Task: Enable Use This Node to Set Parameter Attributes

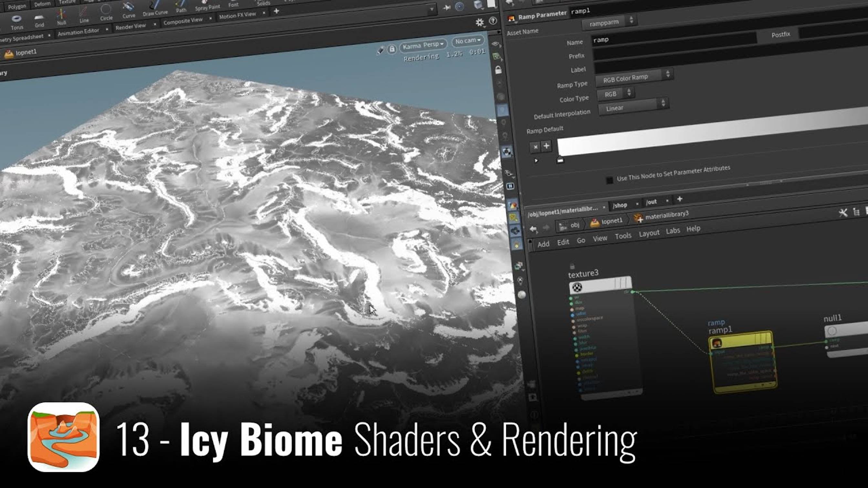Action: pyautogui.click(x=609, y=180)
